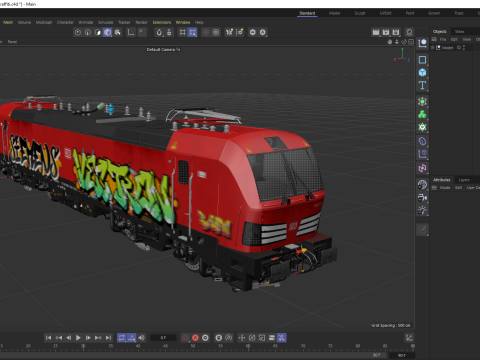Image resolution: width=480 pixels, height=360 pixels.
Task: Click the current frame field showing 0 F
Action: (x=163, y=338)
